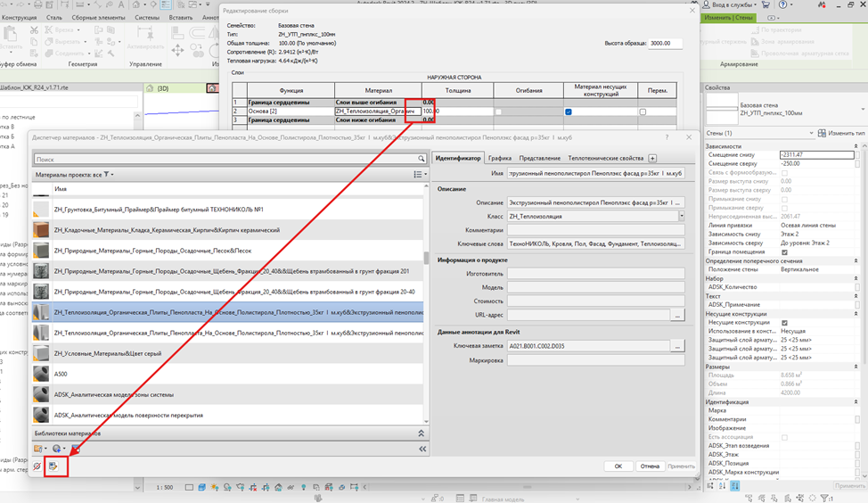The height and width of the screenshot is (503, 868).
Task: Collapse the Библиотеки материалов panel chevron
Action: point(421,433)
